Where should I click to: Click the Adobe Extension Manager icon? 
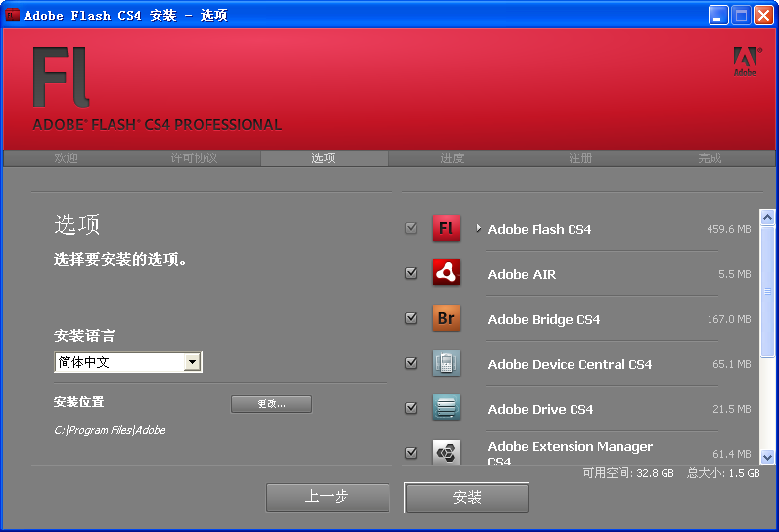tap(445, 452)
